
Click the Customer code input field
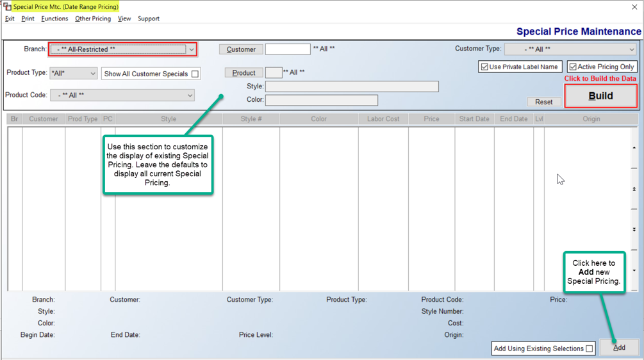point(288,49)
